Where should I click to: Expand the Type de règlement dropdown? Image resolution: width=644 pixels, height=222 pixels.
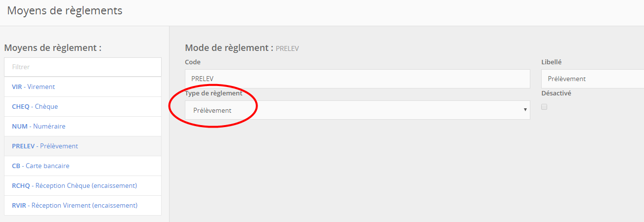[x=357, y=110]
